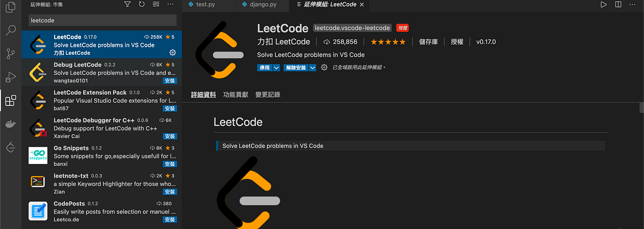Refresh the extensions list

pyautogui.click(x=142, y=4)
